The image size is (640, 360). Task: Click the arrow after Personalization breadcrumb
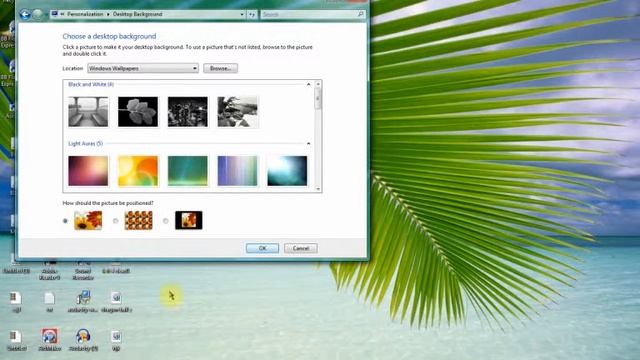click(x=108, y=14)
